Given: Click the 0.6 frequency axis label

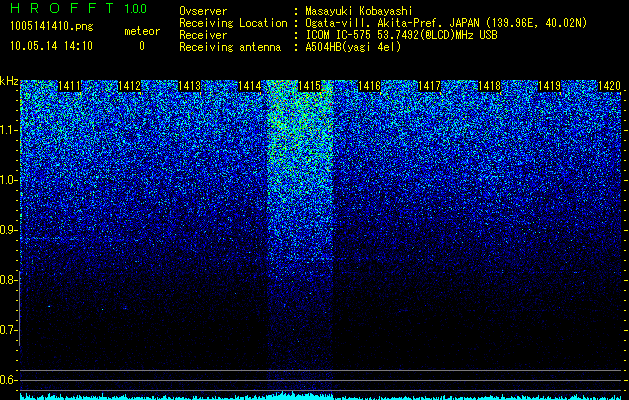Looking at the screenshot, I should [8, 380].
